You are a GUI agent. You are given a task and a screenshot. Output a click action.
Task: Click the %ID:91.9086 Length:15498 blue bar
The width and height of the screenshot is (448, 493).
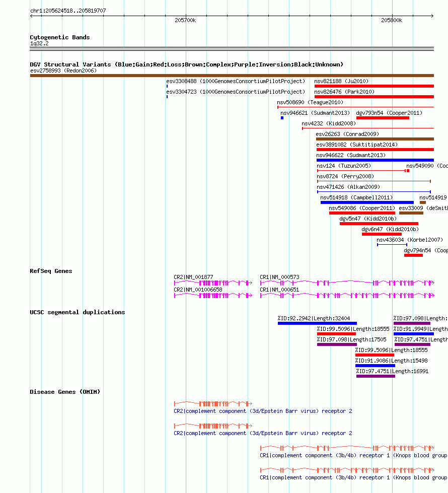coord(375,366)
